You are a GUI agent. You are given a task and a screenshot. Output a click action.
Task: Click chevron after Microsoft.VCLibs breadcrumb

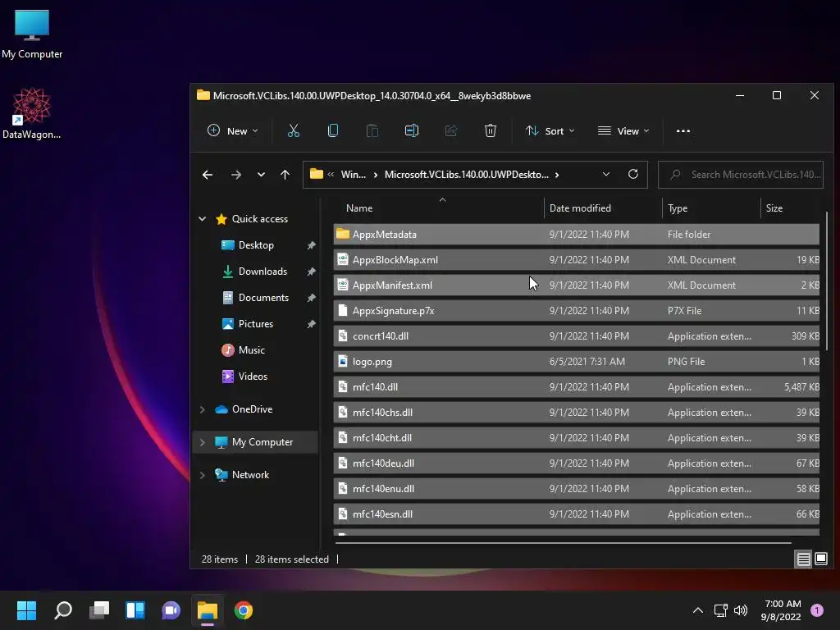(x=557, y=175)
